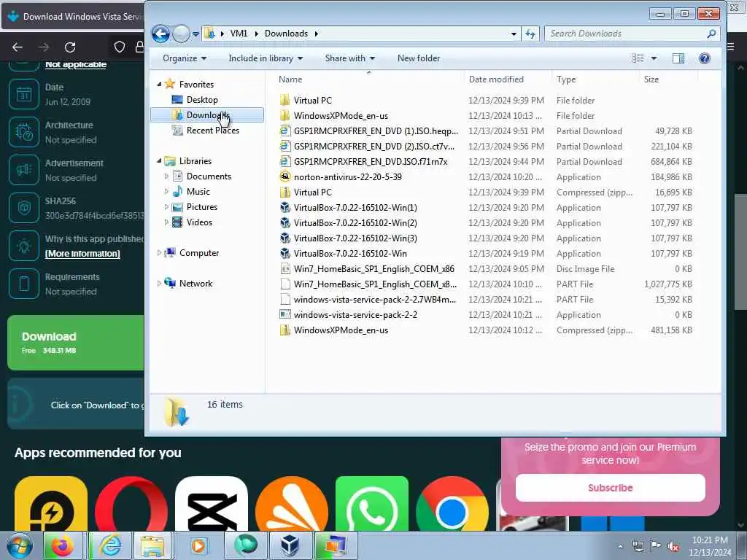The height and width of the screenshot is (560, 747).
Task: Go back in the Firefox browser
Action: tap(18, 47)
